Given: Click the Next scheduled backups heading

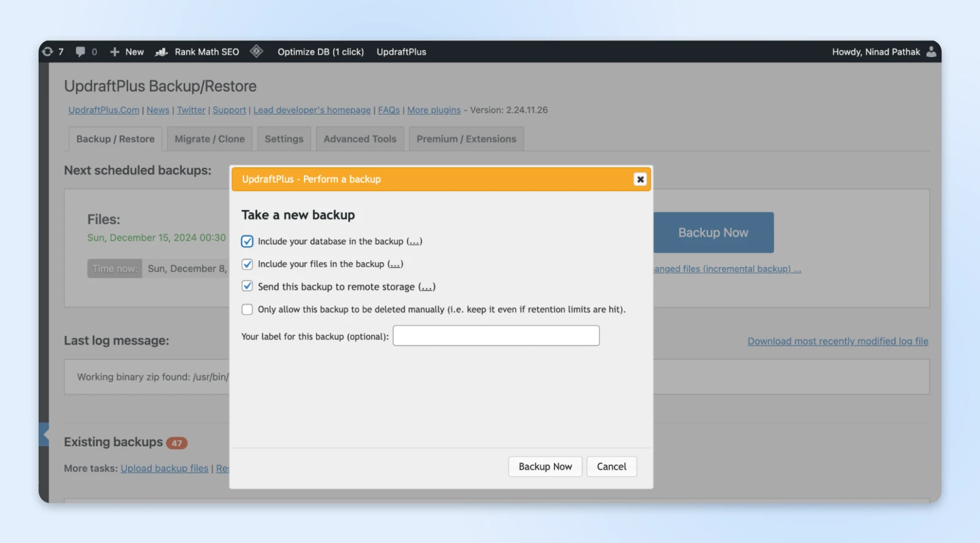Looking at the screenshot, I should click(138, 170).
